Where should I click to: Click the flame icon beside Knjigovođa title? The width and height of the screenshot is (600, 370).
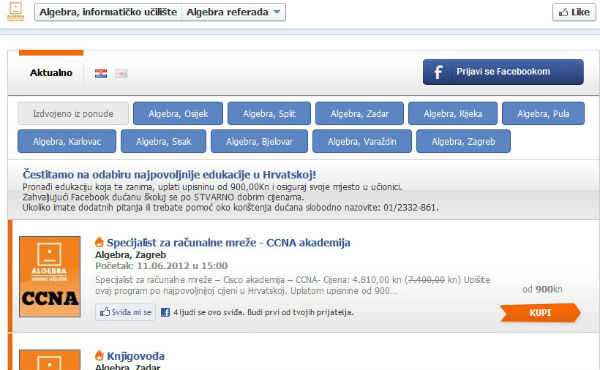coord(99,355)
